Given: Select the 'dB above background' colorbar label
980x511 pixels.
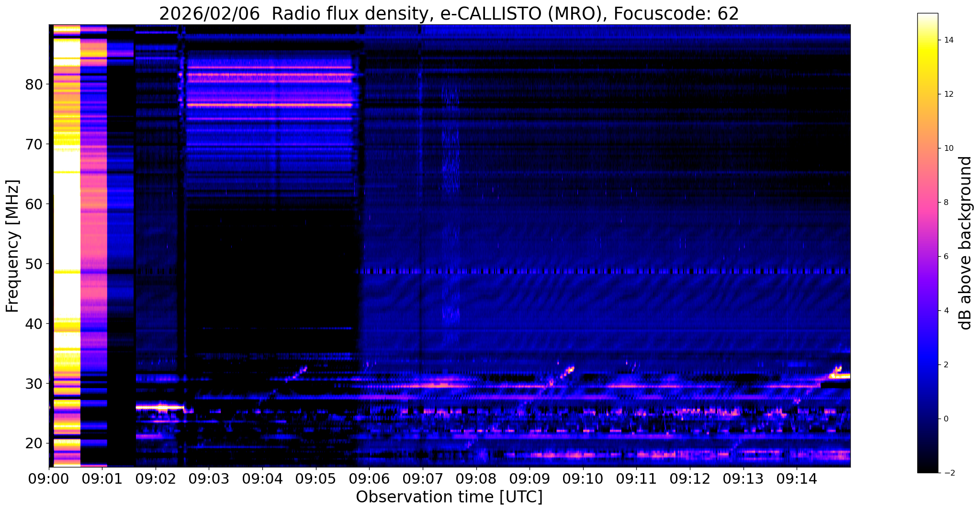Looking at the screenshot, I should pos(966,243).
